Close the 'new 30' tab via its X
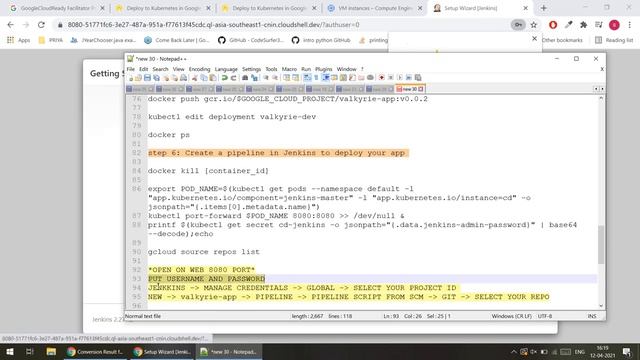640x360 pixels. (x=421, y=89)
